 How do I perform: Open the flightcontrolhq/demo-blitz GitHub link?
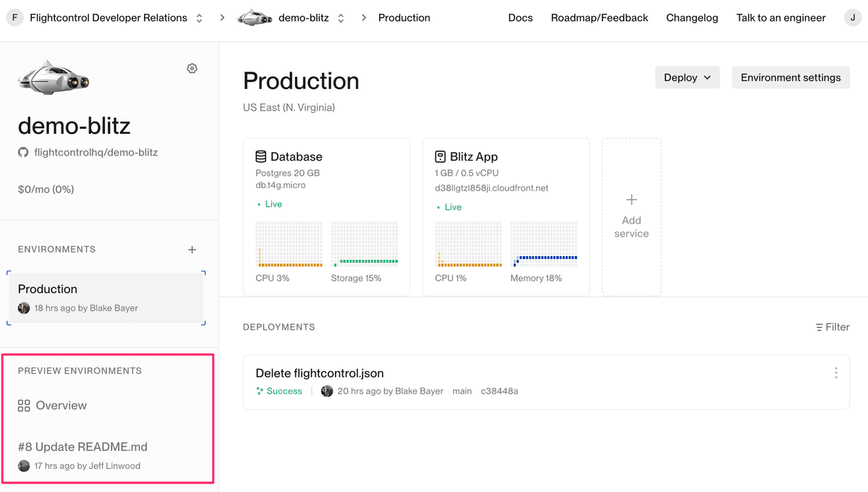coord(95,153)
